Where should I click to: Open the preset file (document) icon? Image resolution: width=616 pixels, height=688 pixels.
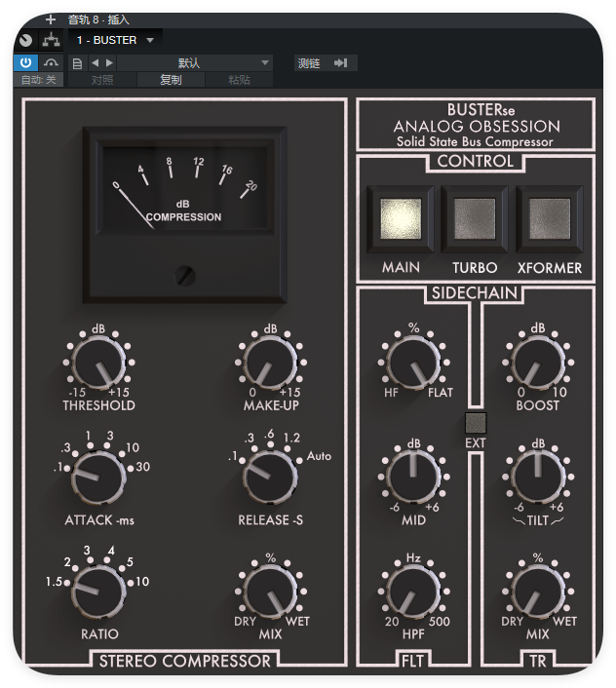click(77, 63)
